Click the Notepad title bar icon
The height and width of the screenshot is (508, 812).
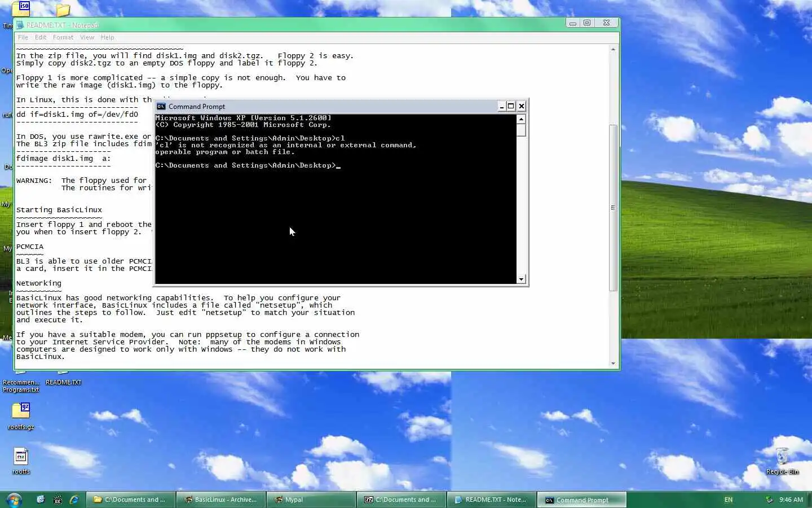click(20, 25)
